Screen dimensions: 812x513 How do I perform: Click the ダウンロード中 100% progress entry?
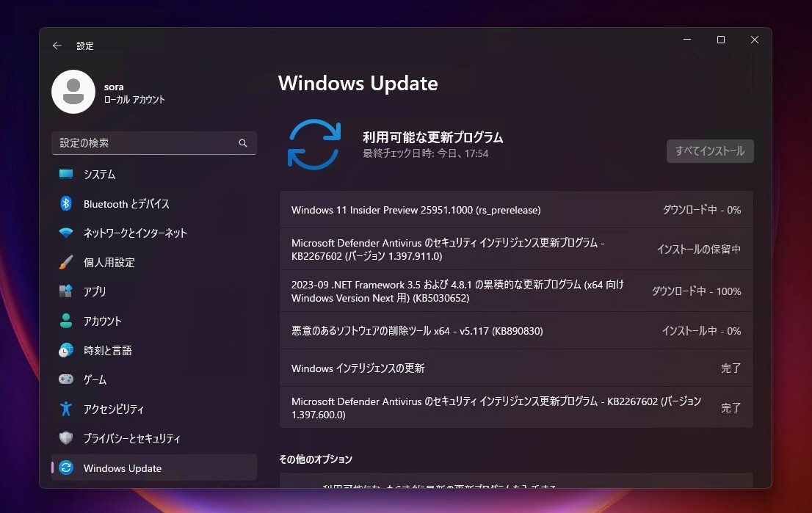coord(514,291)
